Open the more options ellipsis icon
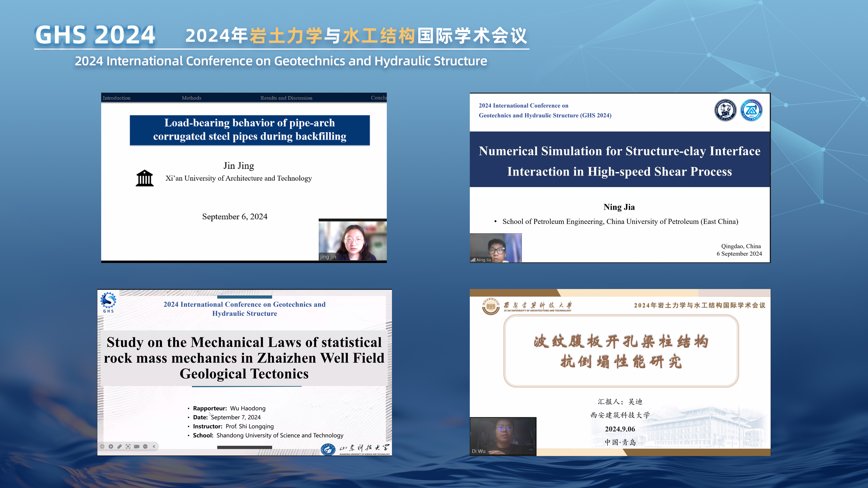868x488 pixels. (145, 446)
